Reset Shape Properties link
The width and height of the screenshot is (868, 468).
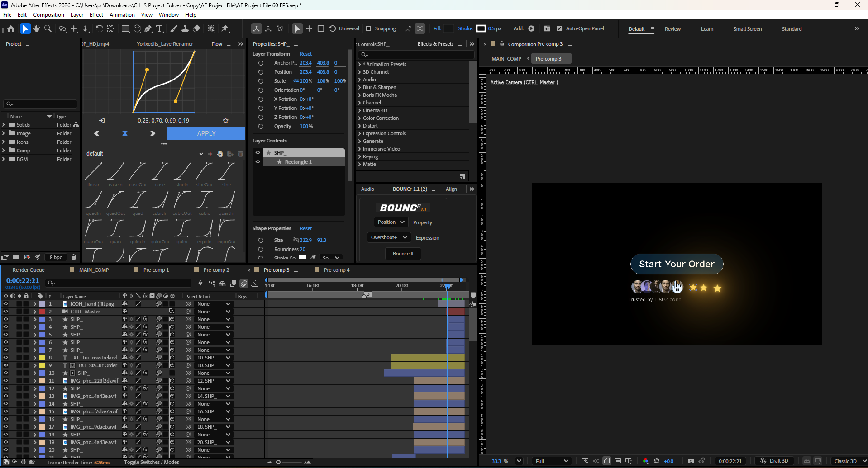(x=305, y=228)
